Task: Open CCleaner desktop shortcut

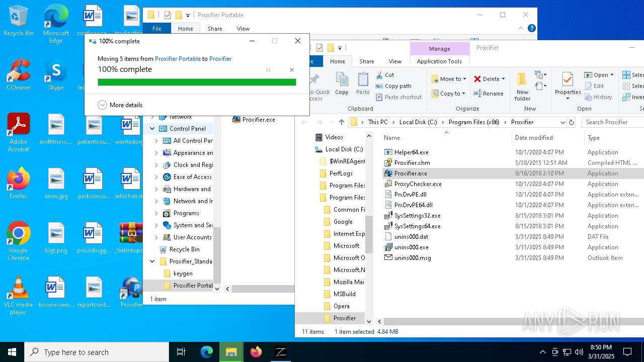Action: coord(18,75)
